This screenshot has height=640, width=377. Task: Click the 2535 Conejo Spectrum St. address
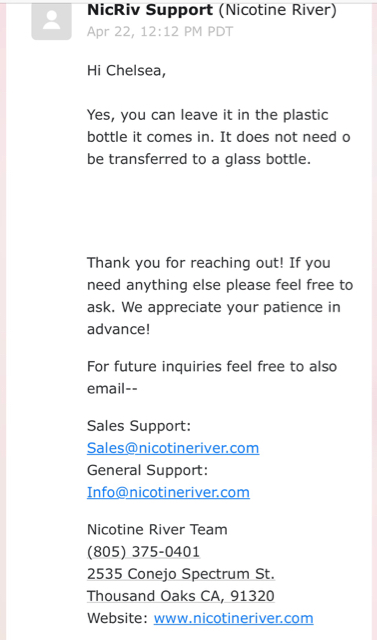181,573
